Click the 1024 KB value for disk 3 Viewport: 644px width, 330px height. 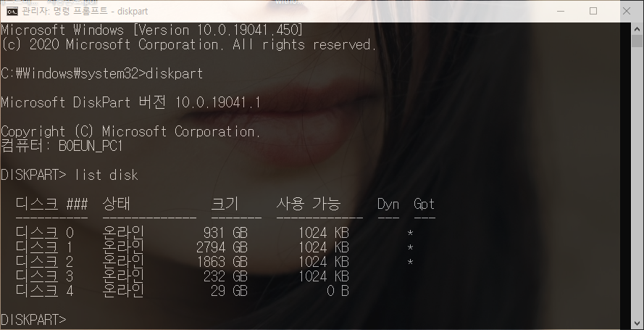tap(323, 276)
